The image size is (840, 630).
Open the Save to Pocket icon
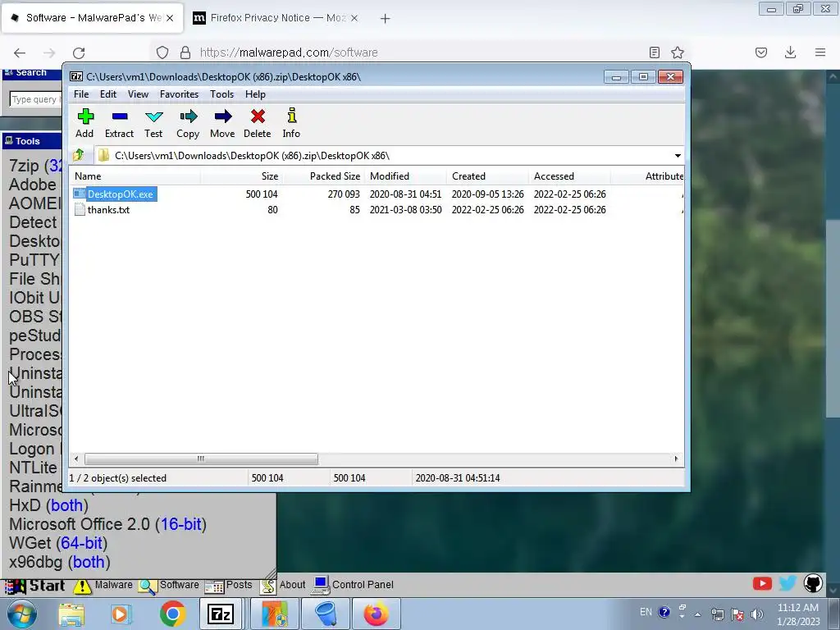click(761, 52)
